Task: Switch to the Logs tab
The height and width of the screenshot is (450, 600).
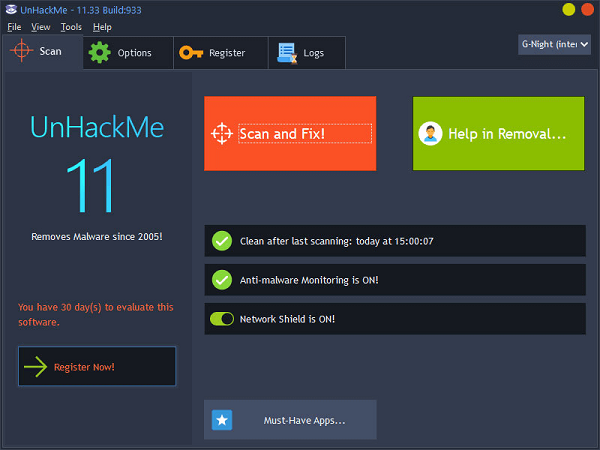Action: (307, 53)
